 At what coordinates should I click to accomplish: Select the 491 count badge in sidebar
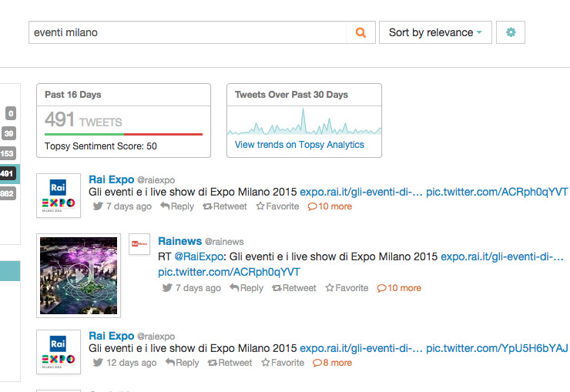[x=8, y=173]
